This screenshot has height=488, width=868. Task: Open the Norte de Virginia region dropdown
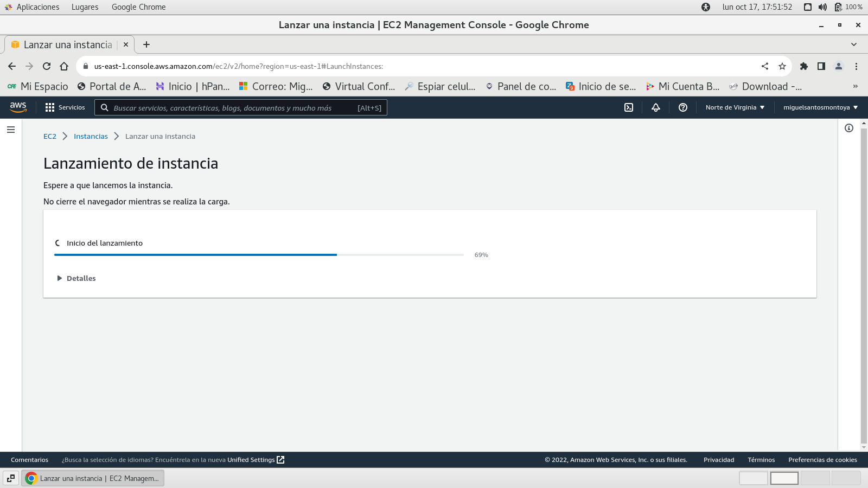coord(735,107)
